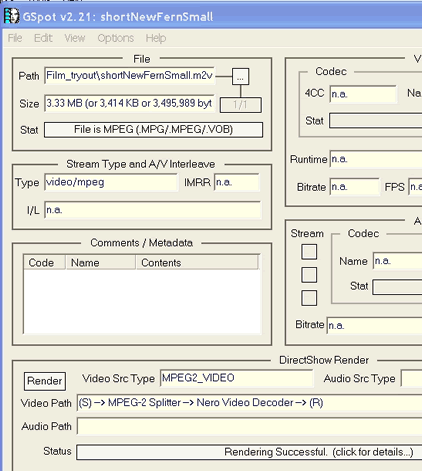
Task: Open the File menu
Action: click(15, 38)
